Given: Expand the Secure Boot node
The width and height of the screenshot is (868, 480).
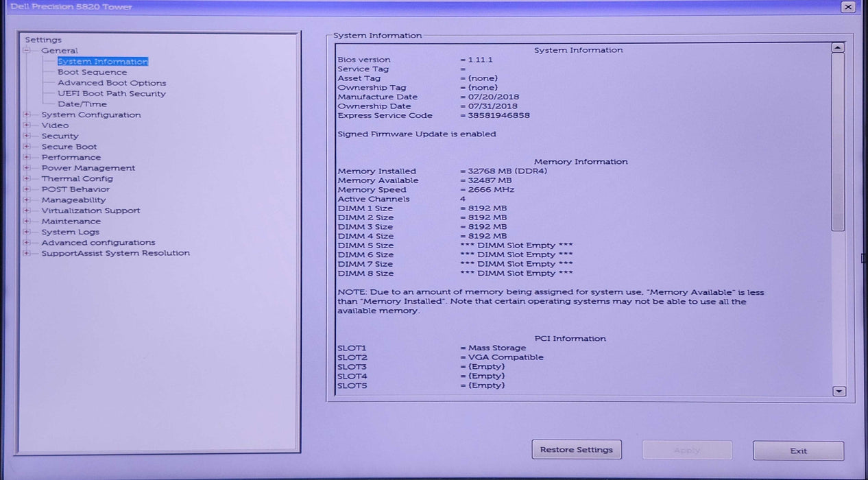Looking at the screenshot, I should pyautogui.click(x=27, y=147).
